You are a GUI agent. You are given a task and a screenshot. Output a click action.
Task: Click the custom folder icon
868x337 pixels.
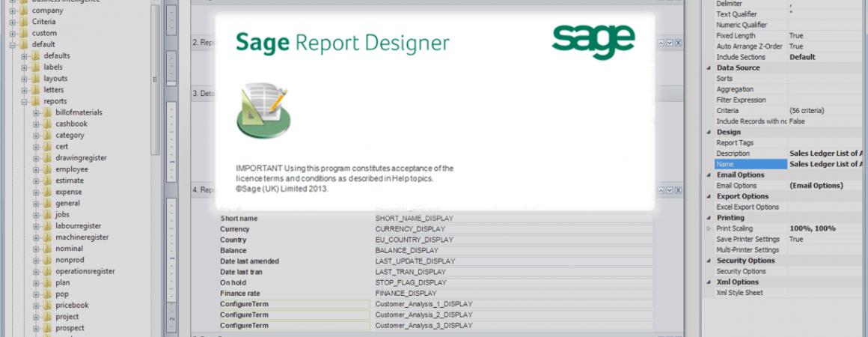coord(23,33)
